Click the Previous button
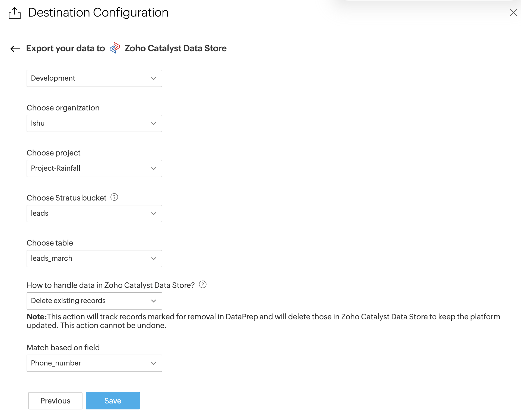Viewport: 521px width, 420px height. pos(55,401)
